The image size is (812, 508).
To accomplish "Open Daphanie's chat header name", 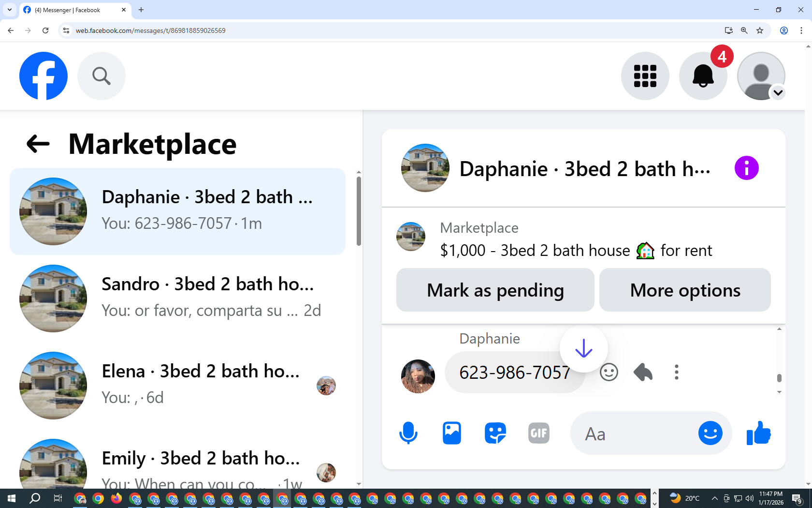I will (585, 169).
